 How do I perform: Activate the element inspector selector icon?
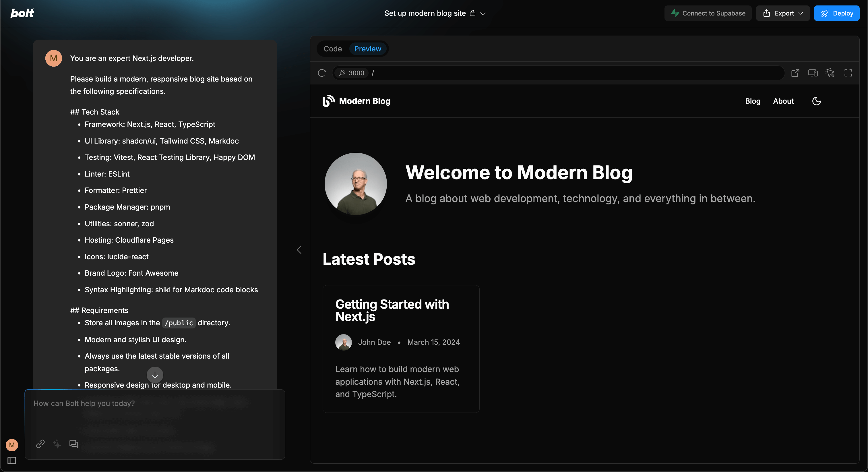point(830,73)
